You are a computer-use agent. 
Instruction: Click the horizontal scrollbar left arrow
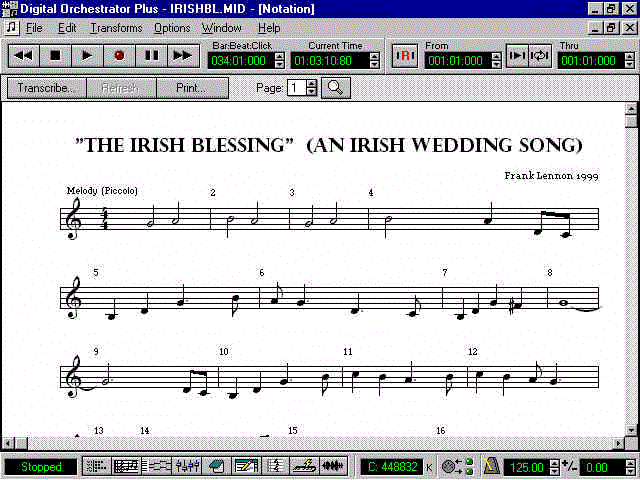pos(8,443)
